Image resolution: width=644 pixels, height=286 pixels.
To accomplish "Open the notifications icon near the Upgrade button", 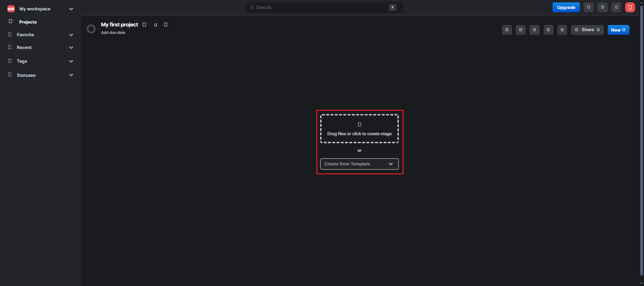I will [x=588, y=7].
